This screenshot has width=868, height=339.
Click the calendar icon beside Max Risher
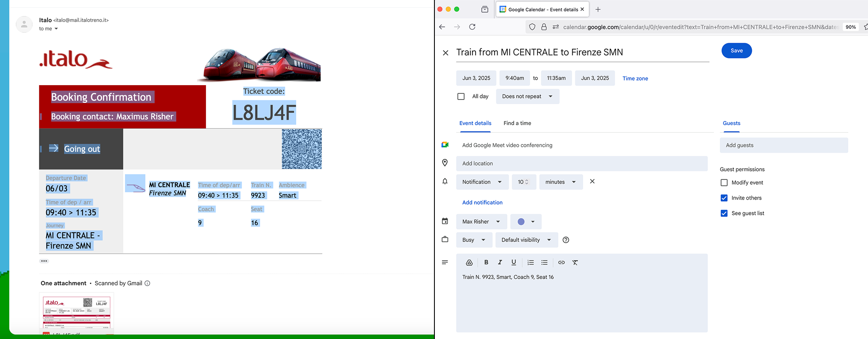point(445,221)
